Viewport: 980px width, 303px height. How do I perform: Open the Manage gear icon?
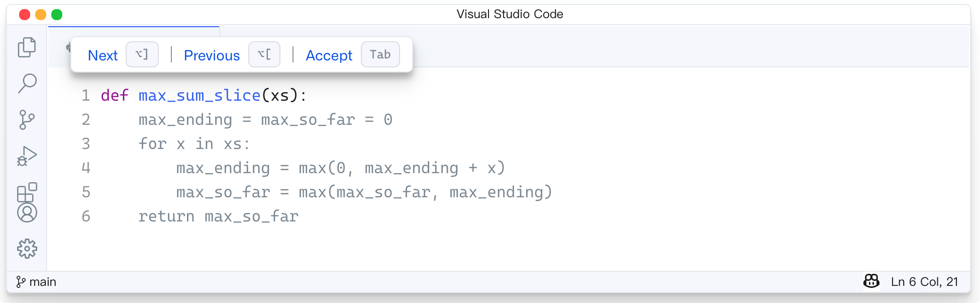[27, 249]
